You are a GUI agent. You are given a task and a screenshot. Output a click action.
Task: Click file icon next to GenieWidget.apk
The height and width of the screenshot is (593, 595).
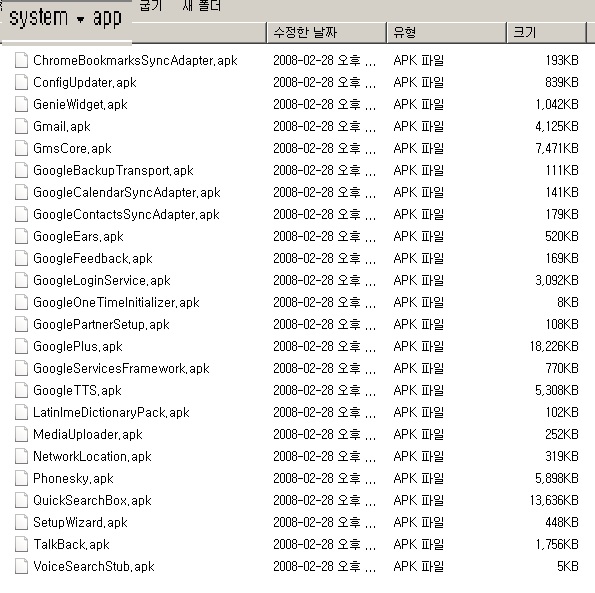tap(21, 104)
